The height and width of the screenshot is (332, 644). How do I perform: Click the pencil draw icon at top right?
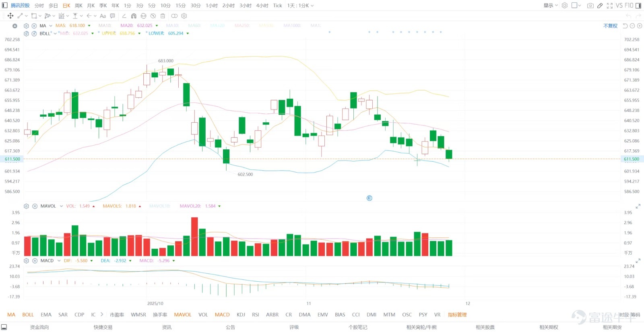[x=600, y=6]
